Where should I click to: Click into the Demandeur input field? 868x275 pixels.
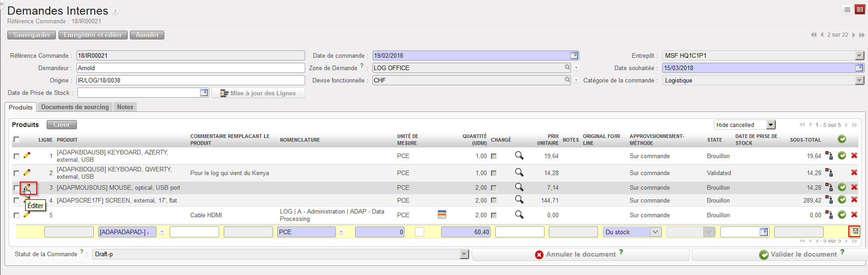click(x=190, y=68)
